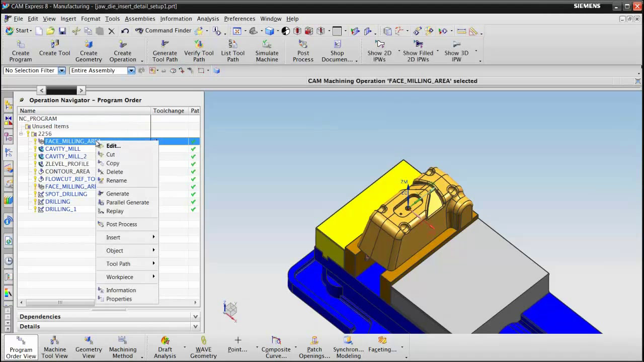Image resolution: width=644 pixels, height=362 pixels.
Task: Open the Tool Path submenu
Action: [x=127, y=264]
